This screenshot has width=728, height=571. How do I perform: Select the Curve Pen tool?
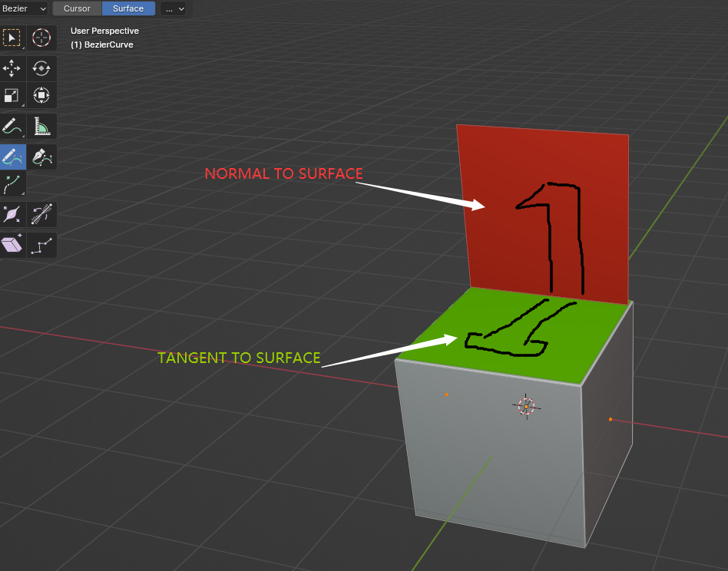coord(41,157)
